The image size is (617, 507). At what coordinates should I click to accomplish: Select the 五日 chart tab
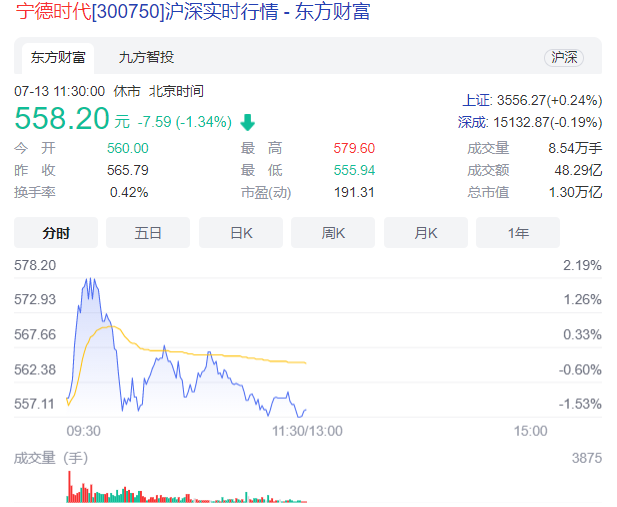tap(148, 233)
